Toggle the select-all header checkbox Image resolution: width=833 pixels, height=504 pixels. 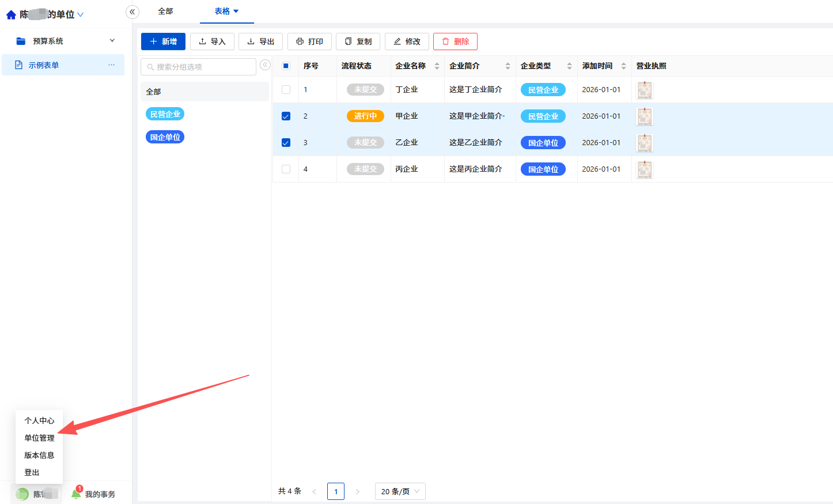tap(286, 66)
